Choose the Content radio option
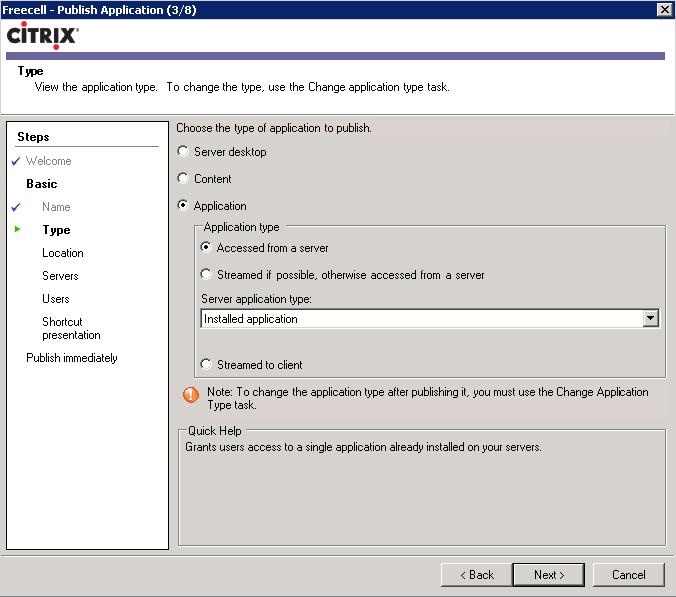The width and height of the screenshot is (676, 597). 183,178
